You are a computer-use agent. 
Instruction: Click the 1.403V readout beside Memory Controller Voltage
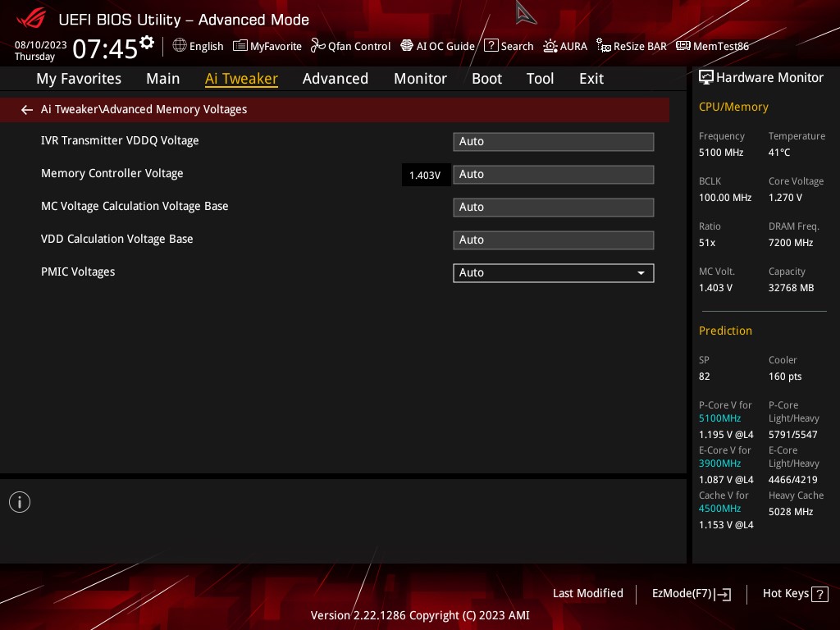(x=425, y=176)
